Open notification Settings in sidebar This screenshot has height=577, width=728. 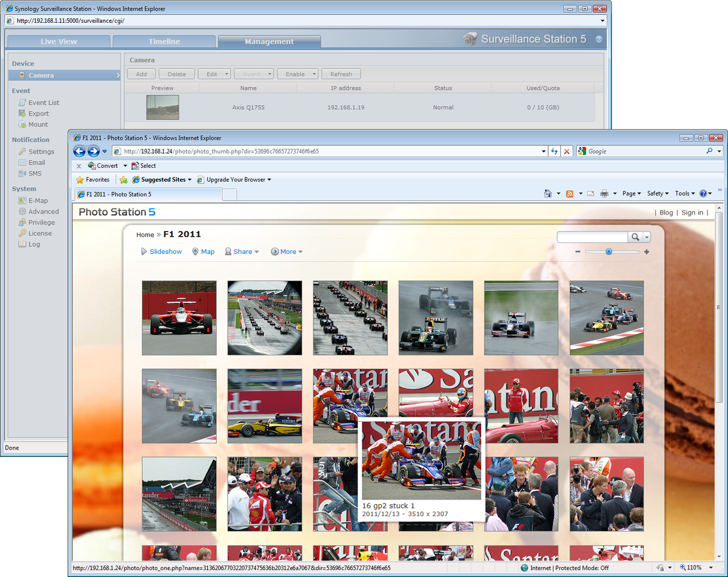pyautogui.click(x=36, y=152)
